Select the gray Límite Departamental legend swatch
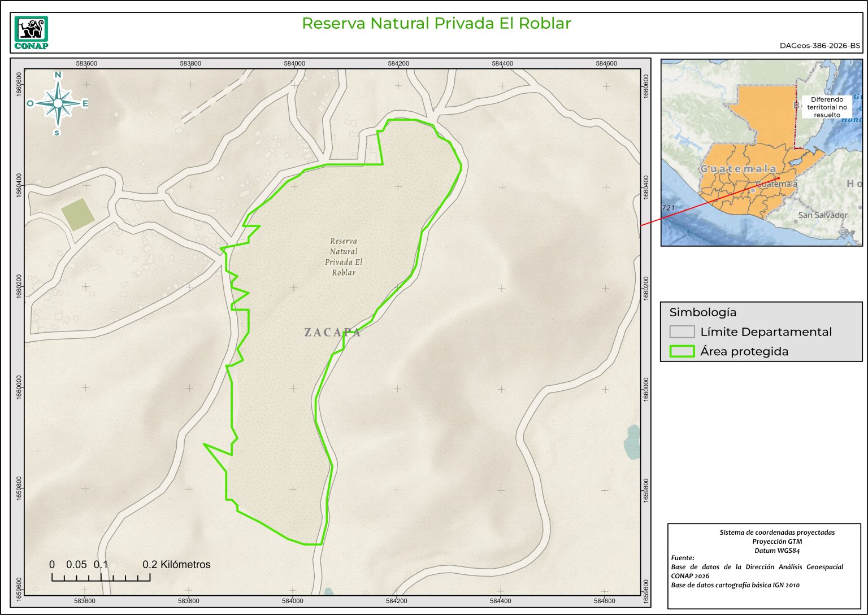 tap(682, 332)
